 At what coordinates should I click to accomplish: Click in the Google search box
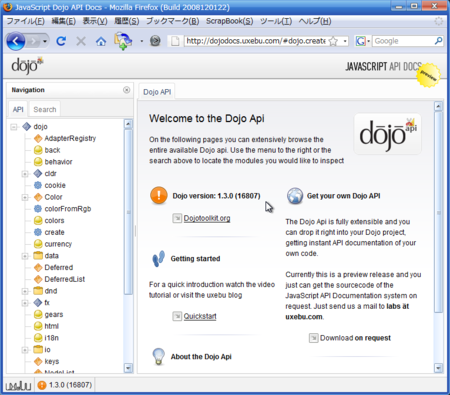(403, 41)
